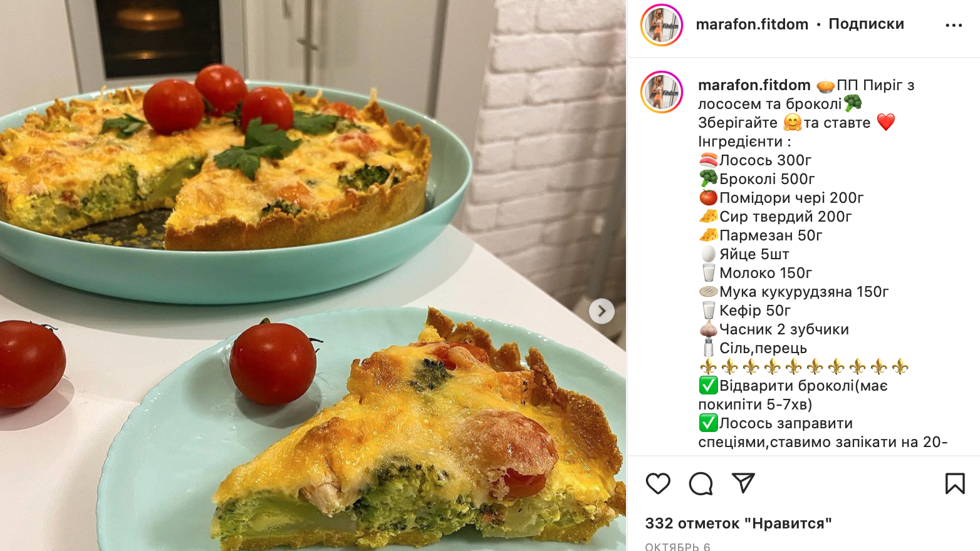980x551 pixels.
Task: Click the marafon.fitdom avatar beside the caption
Action: [662, 92]
